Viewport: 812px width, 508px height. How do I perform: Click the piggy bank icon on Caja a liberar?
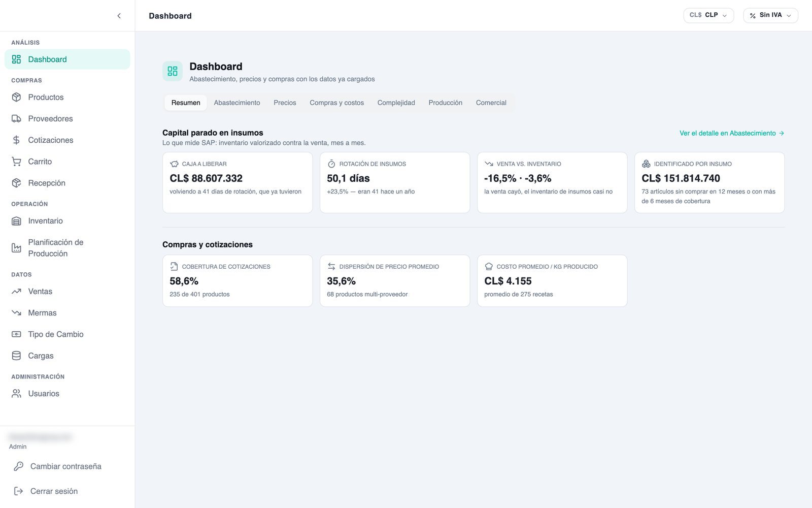174,164
